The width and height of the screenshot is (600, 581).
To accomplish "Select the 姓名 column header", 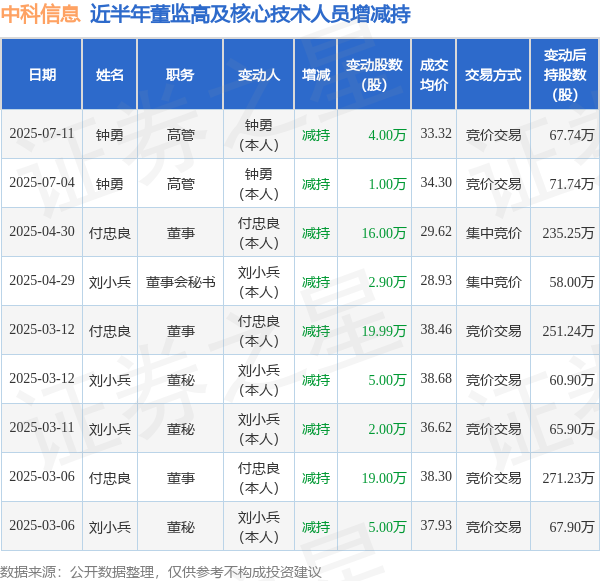I will 110,75.
